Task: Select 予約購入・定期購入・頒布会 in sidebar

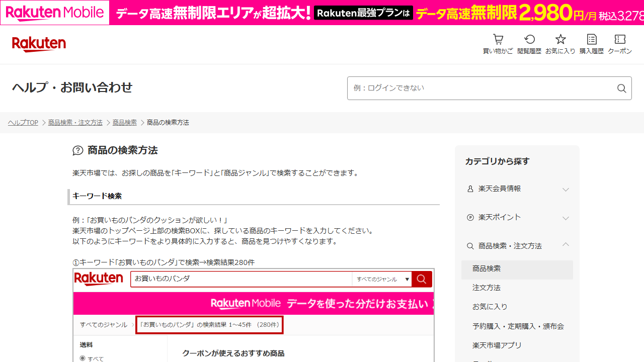Action: (518, 326)
